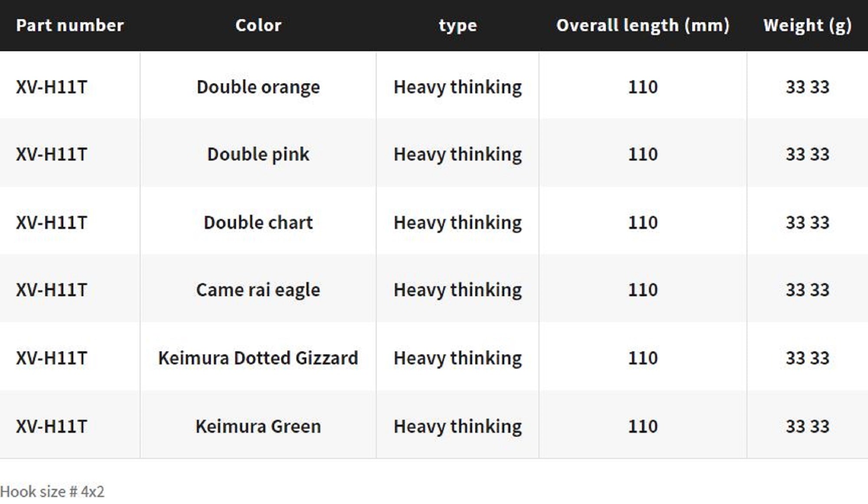Screen dimensions: 868x504
Task: Click Heavy thinking in the Double pink row
Action: [x=457, y=154]
